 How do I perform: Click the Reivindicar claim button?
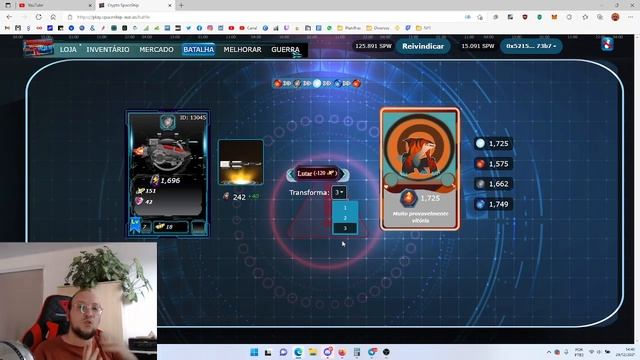423,46
